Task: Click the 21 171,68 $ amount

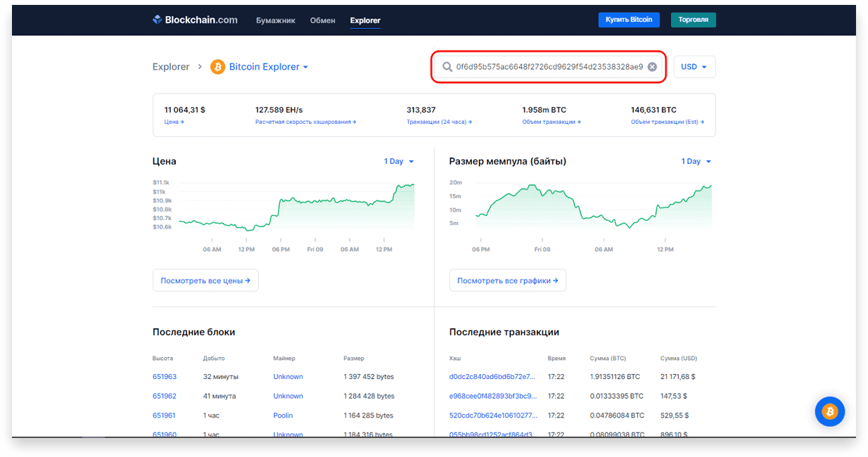Action: tap(678, 377)
